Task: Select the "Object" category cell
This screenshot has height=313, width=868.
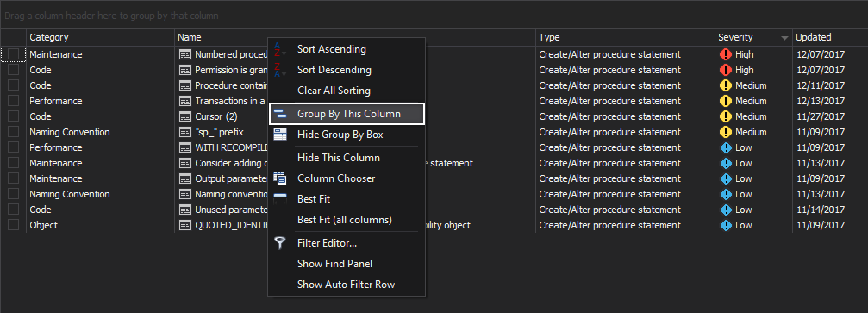Action: click(x=100, y=225)
